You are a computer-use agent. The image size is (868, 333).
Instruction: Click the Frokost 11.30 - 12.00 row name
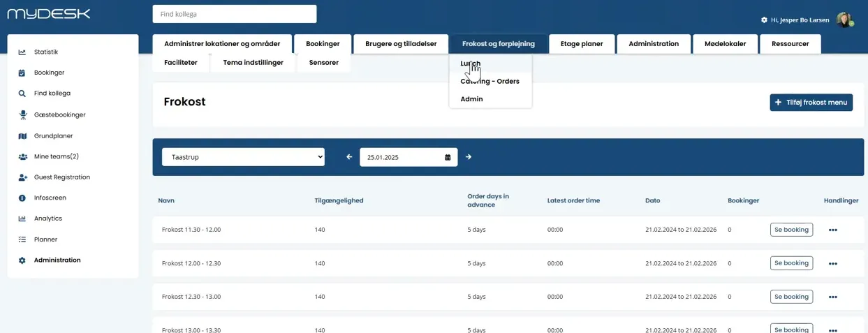[191, 230]
